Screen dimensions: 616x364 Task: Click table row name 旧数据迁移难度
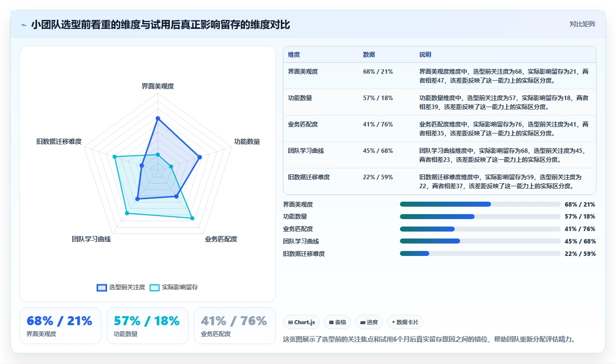309,177
